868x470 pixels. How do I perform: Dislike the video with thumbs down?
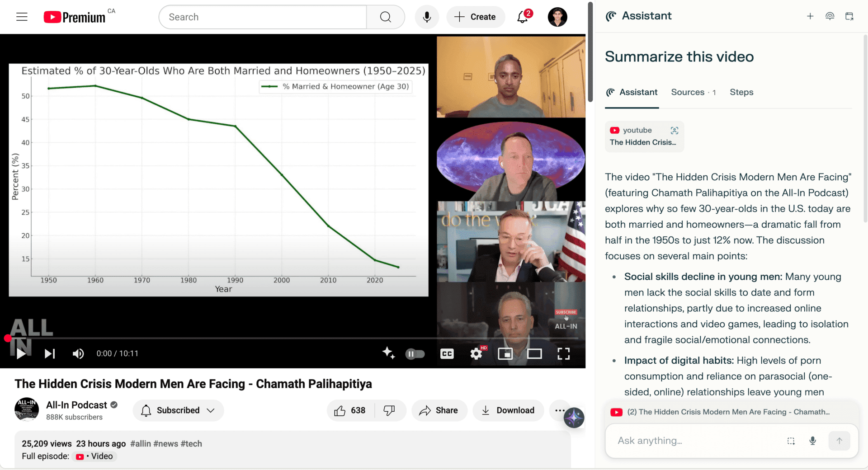(390, 410)
